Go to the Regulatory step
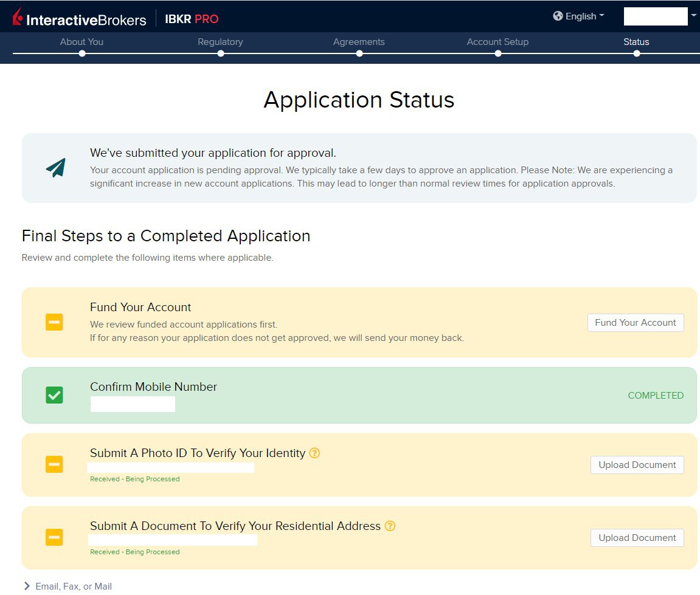 pyautogui.click(x=220, y=42)
